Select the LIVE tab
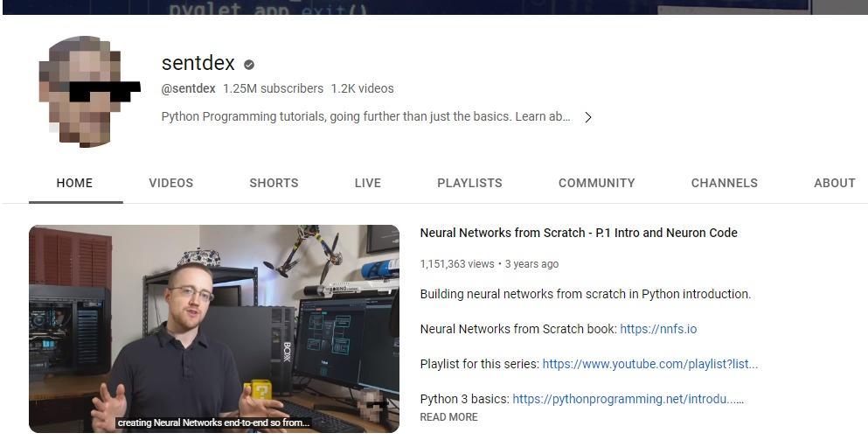Image resolution: width=868 pixels, height=440 pixels. pyautogui.click(x=368, y=183)
